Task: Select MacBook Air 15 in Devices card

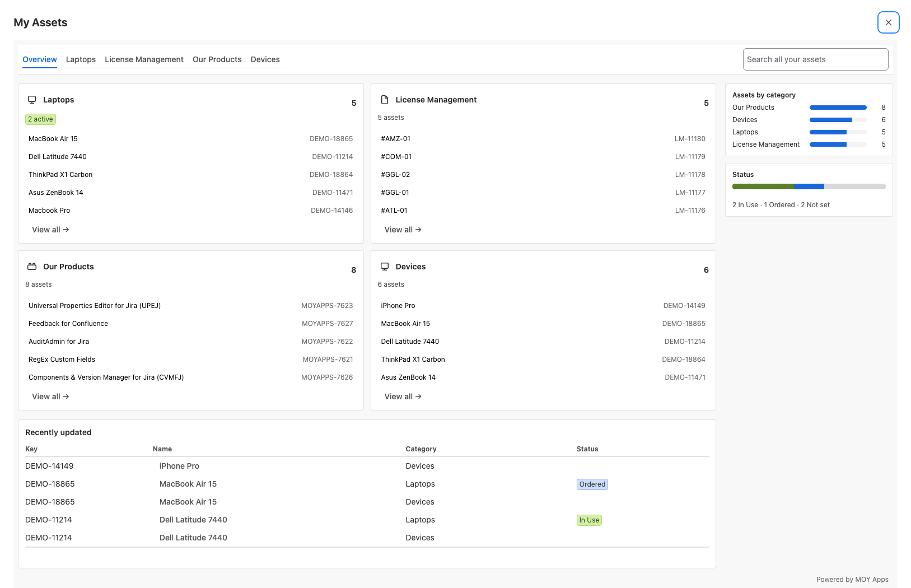Action: pos(543,324)
